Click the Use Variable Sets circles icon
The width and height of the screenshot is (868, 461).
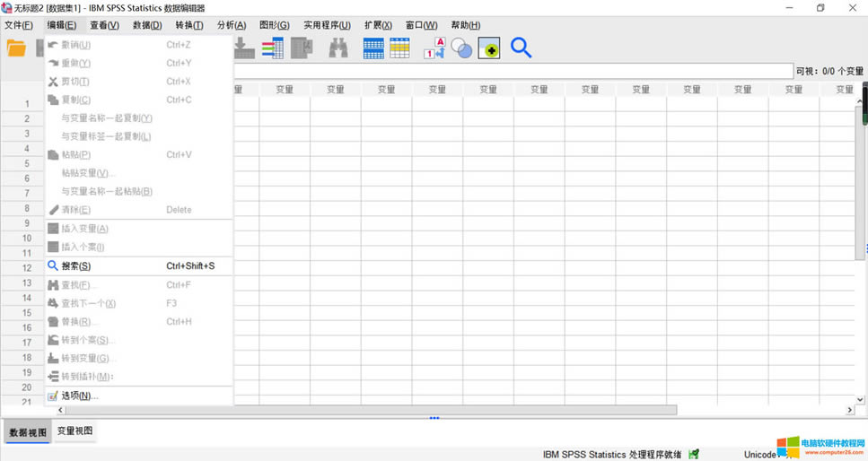[461, 48]
